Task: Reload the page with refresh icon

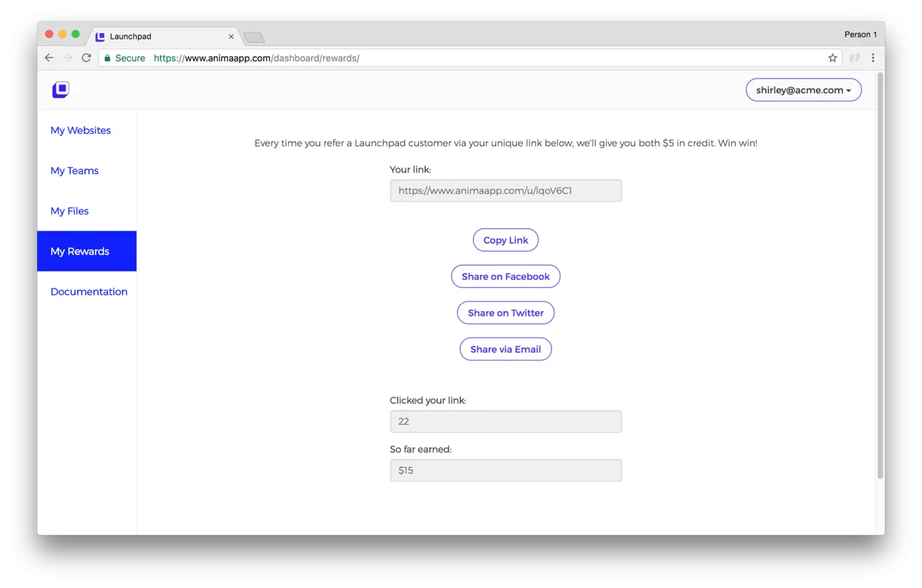Action: [x=86, y=58]
